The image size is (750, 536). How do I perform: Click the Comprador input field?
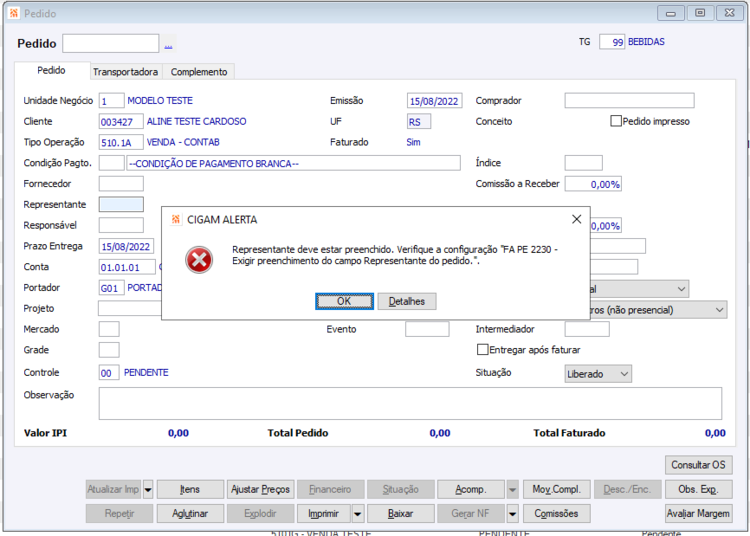629,100
